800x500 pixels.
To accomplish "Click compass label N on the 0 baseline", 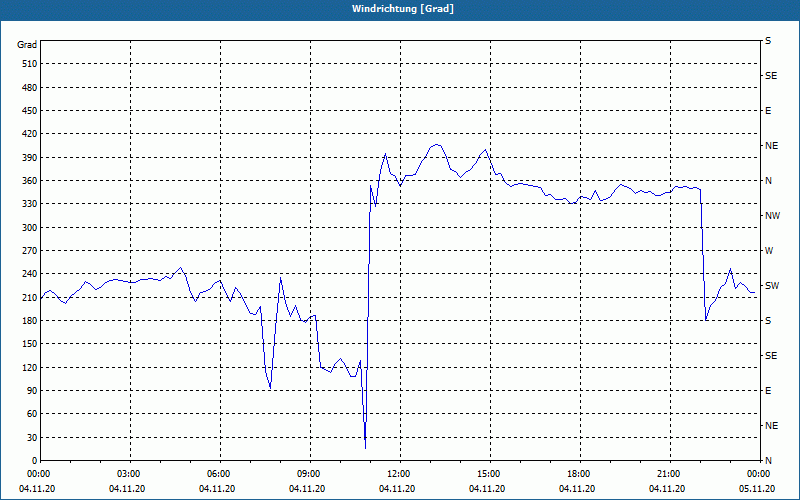I will pyautogui.click(x=769, y=461).
